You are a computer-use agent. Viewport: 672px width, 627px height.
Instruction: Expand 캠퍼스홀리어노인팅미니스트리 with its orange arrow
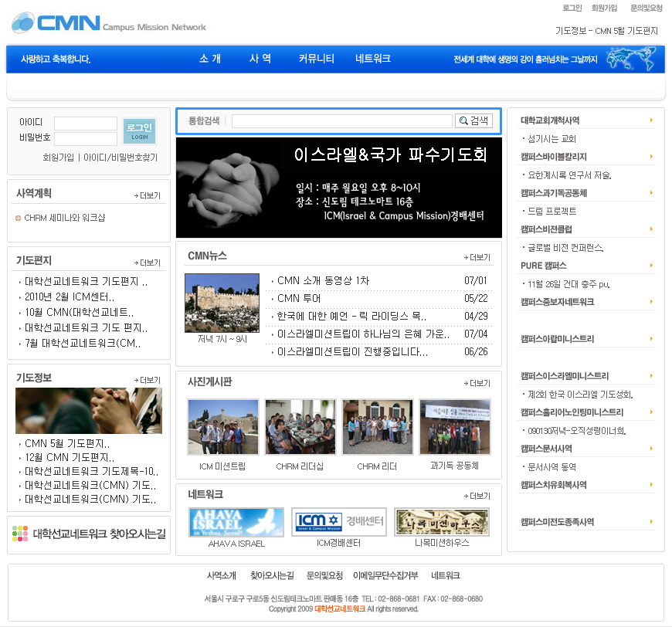click(651, 412)
